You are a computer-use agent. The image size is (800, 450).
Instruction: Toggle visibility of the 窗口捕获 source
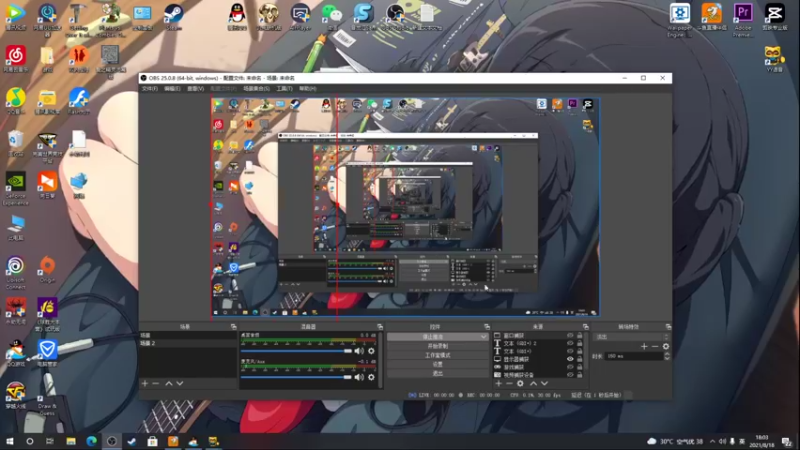click(x=570, y=336)
